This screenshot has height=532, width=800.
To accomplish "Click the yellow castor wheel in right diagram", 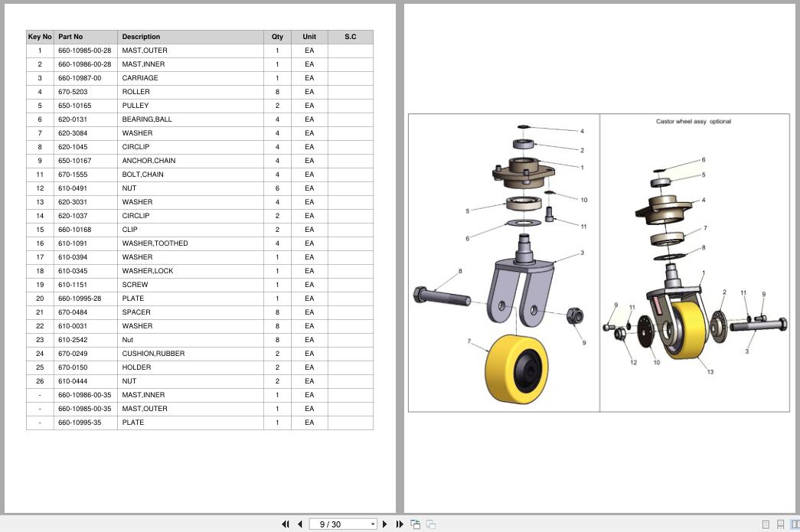I will 688,330.
